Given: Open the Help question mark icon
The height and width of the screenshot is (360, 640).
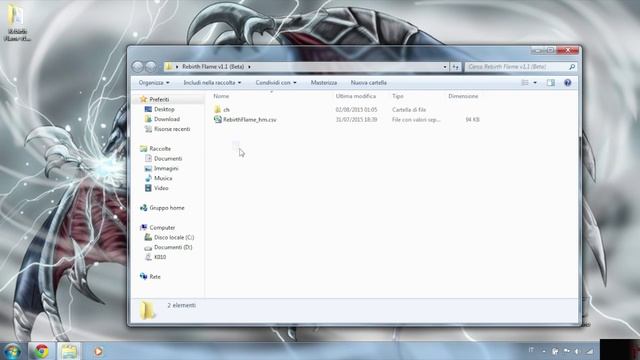Looking at the screenshot, I should point(567,83).
